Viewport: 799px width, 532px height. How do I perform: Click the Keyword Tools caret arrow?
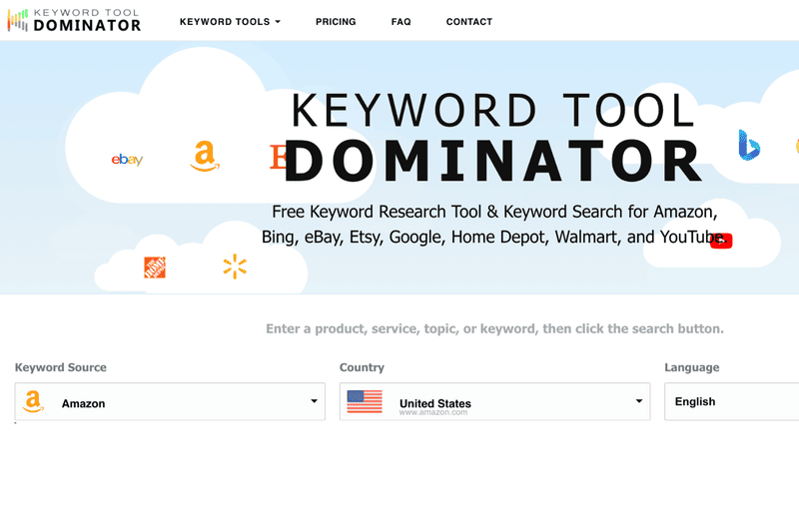tap(278, 22)
